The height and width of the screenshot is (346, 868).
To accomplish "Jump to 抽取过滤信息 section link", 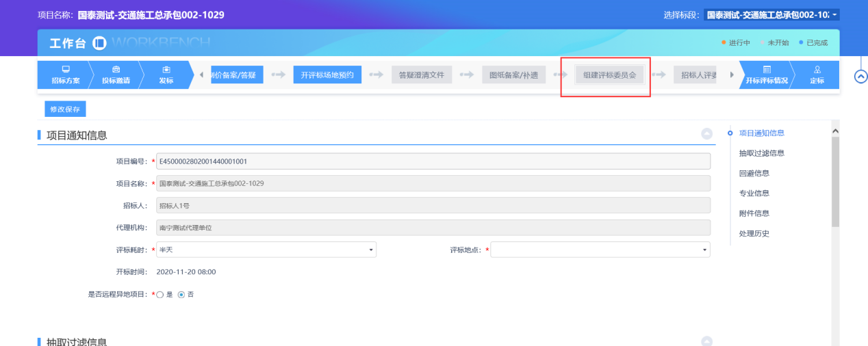I will (761, 153).
